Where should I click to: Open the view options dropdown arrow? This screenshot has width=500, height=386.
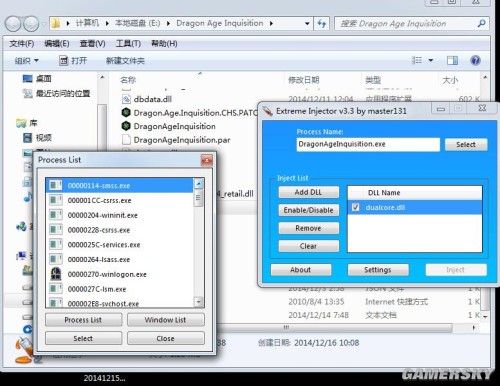tap(431, 61)
